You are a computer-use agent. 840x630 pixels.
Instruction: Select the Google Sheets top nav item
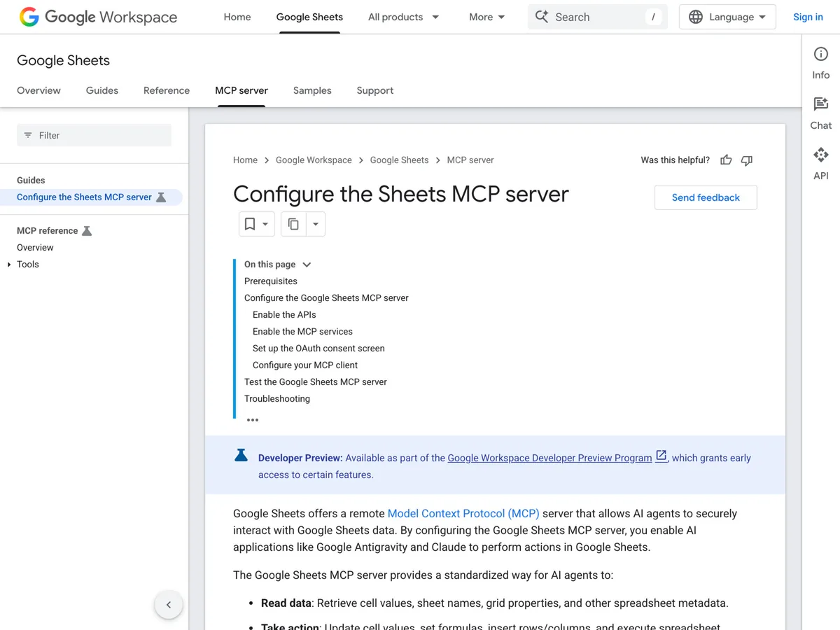309,17
